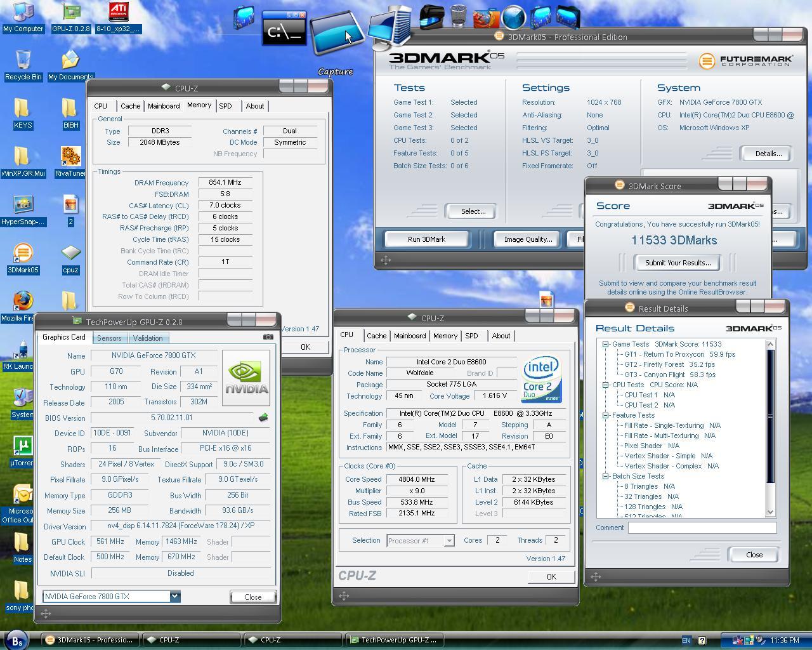Click the help icon in the system tray

[x=702, y=640]
